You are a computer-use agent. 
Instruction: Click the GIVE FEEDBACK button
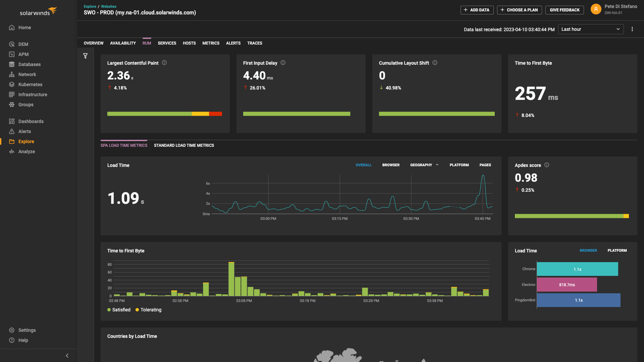click(564, 10)
